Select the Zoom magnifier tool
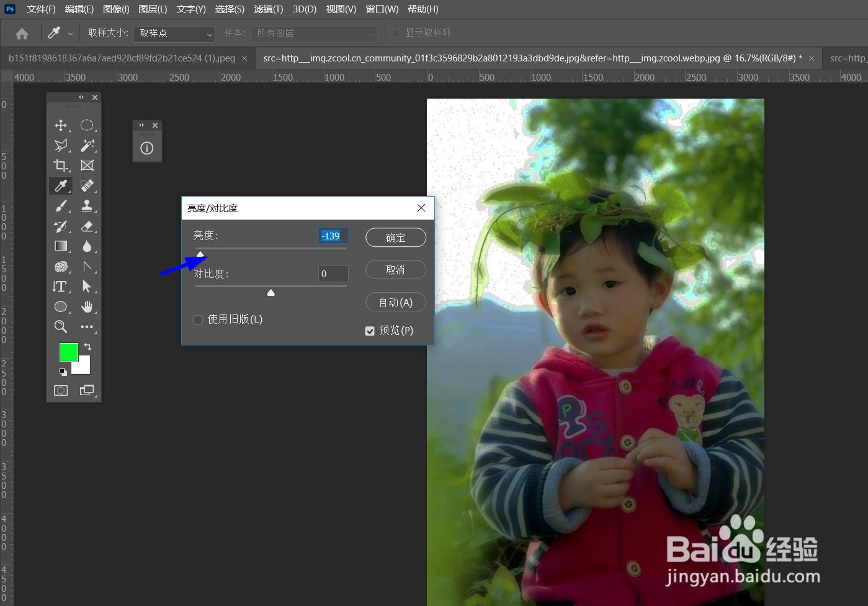This screenshot has width=868, height=606. click(61, 326)
